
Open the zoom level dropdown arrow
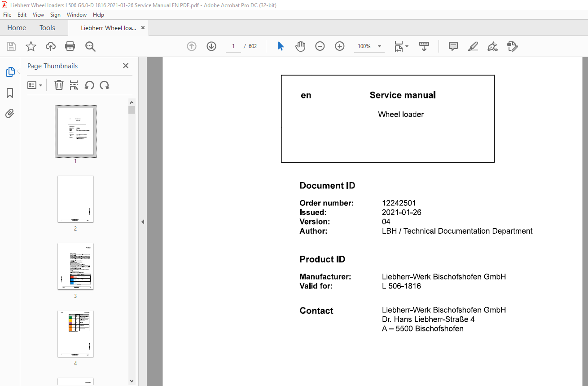(x=379, y=46)
